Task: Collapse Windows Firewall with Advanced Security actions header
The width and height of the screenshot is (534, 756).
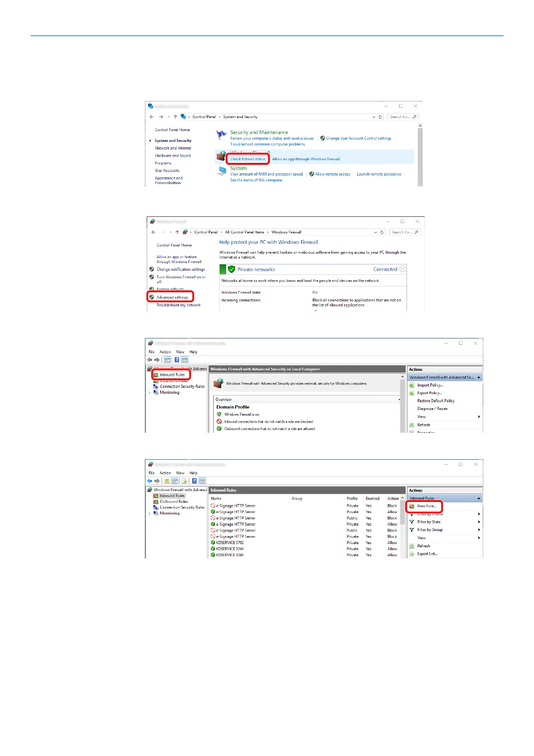Action: pos(479,378)
